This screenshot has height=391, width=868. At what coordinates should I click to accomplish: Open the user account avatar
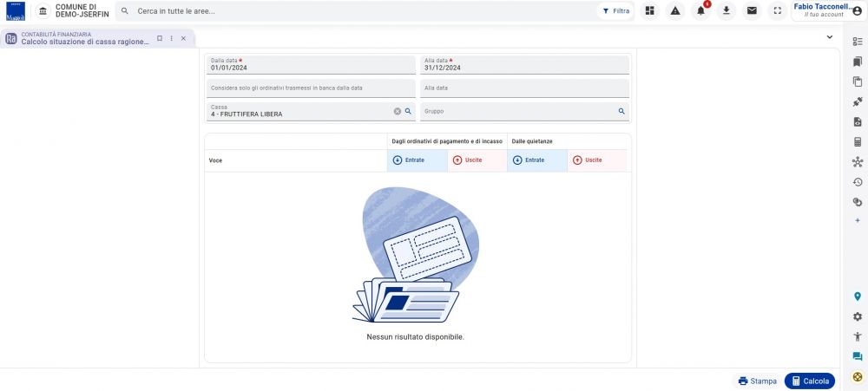pos(857,11)
